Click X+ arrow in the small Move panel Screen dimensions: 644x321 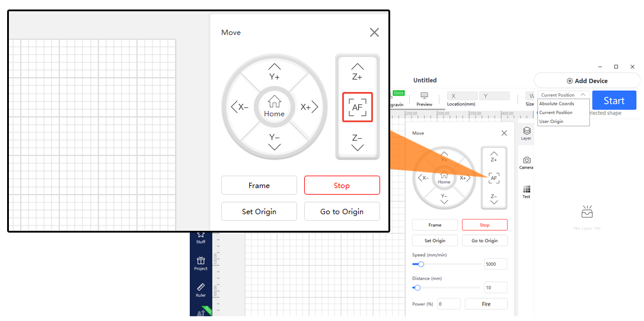[x=466, y=178]
